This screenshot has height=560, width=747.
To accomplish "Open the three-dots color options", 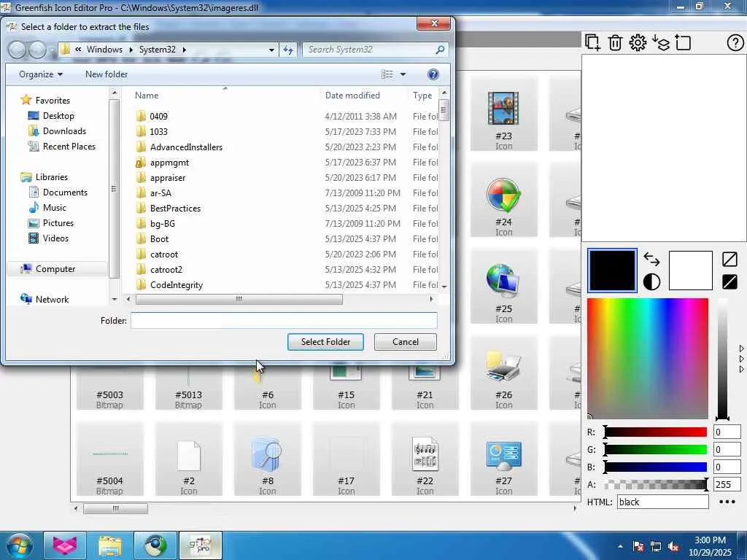I will (727, 502).
